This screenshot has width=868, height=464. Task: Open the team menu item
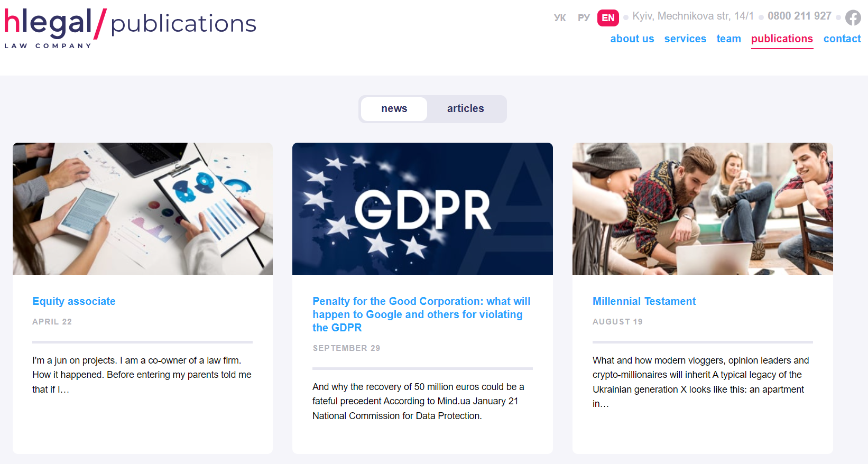[x=728, y=39]
